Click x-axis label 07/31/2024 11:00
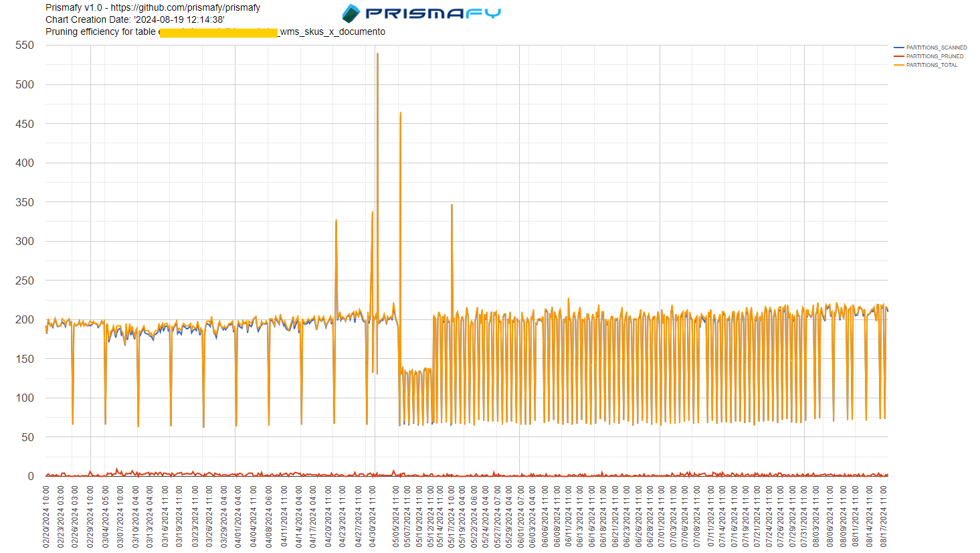The width and height of the screenshot is (980, 553). tap(803, 517)
